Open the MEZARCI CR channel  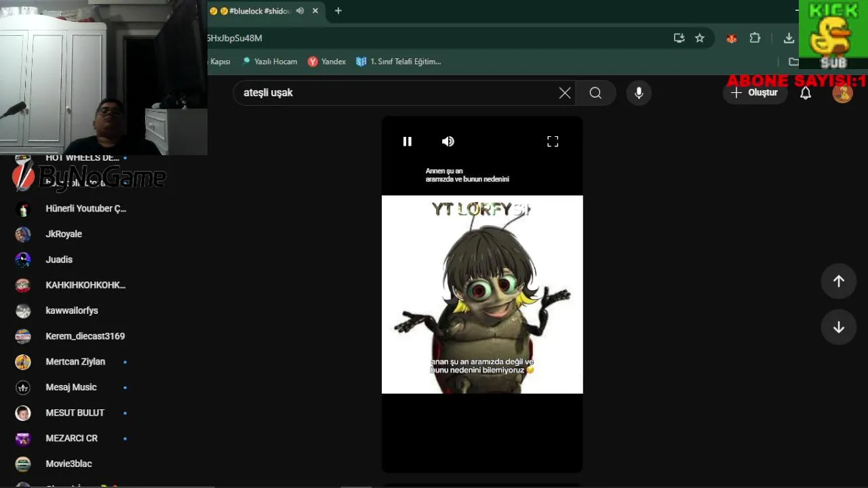coord(71,439)
